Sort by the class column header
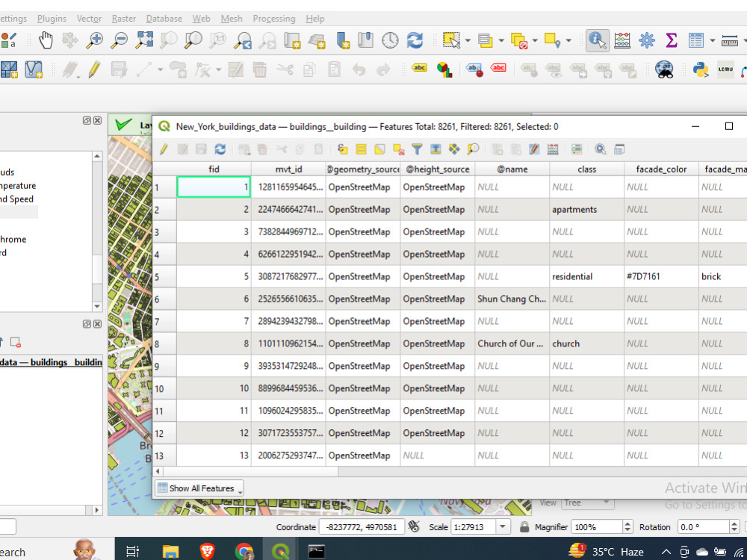Image resolution: width=747 pixels, height=560 pixels. click(x=587, y=169)
